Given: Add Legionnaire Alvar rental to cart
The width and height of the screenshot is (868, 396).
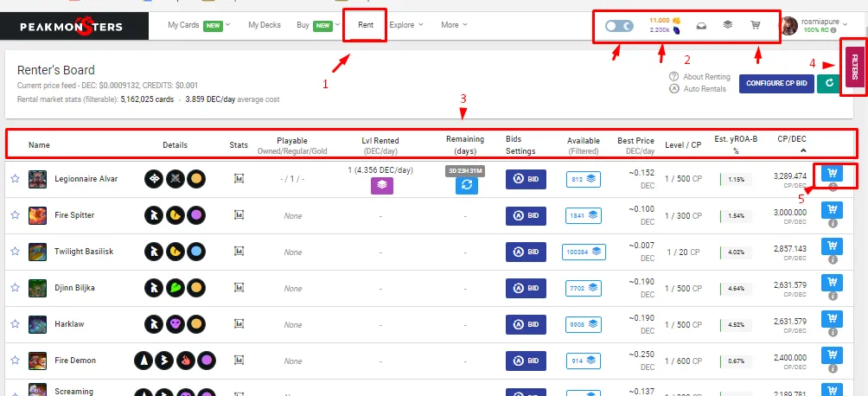Looking at the screenshot, I should (831, 173).
